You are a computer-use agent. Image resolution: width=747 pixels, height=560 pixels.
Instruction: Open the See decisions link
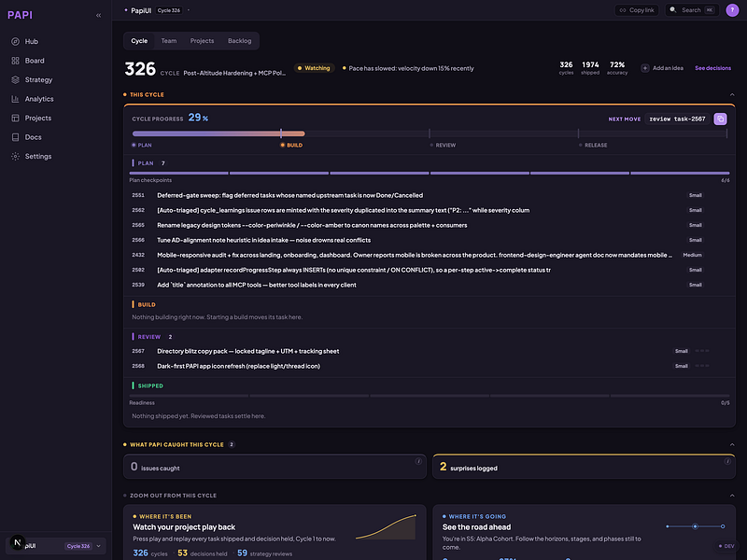(x=712, y=68)
